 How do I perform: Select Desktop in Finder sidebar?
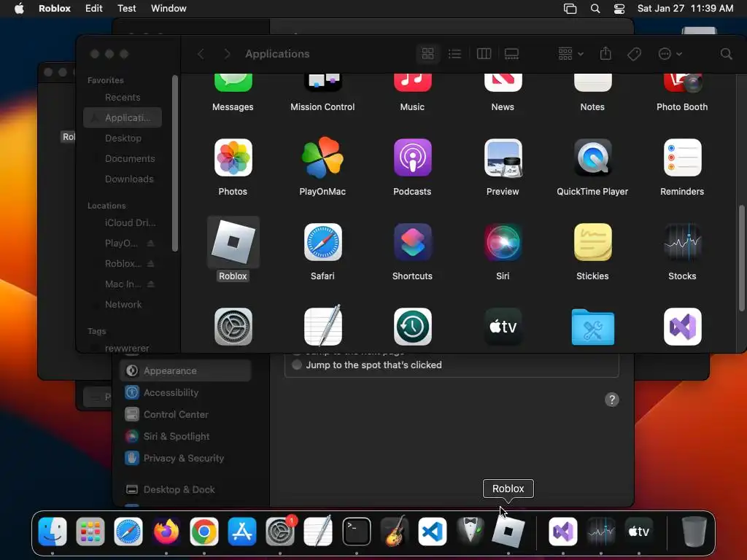click(123, 138)
